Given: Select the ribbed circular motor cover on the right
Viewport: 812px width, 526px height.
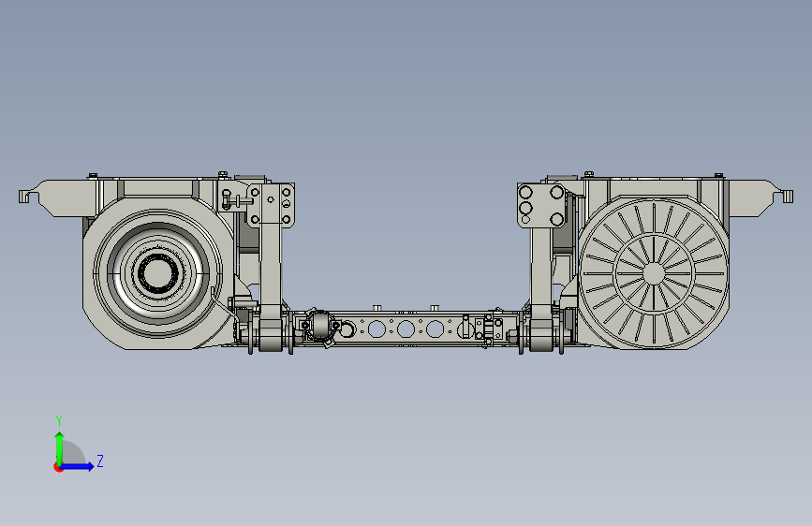Looking at the screenshot, I should pos(654,274).
